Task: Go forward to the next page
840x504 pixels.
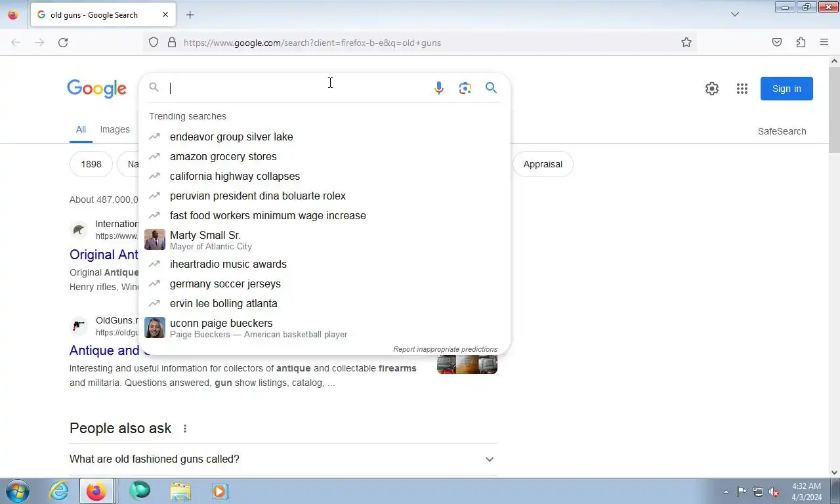Action: (39, 43)
